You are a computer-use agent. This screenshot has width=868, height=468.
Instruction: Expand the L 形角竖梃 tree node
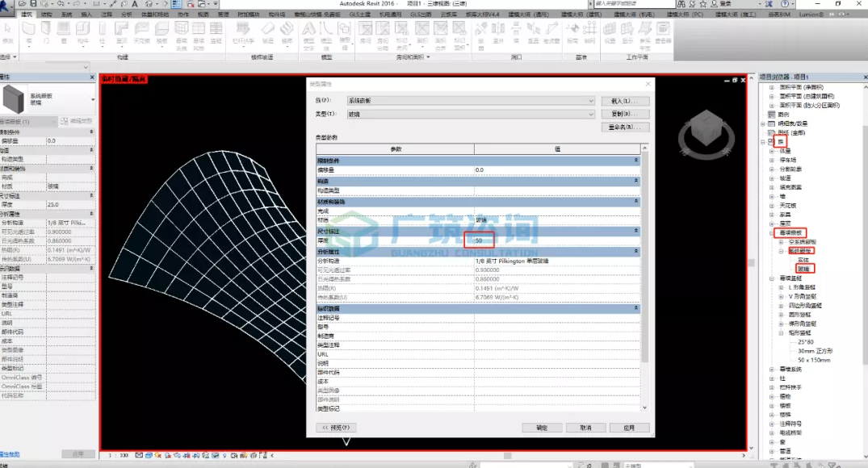(781, 288)
